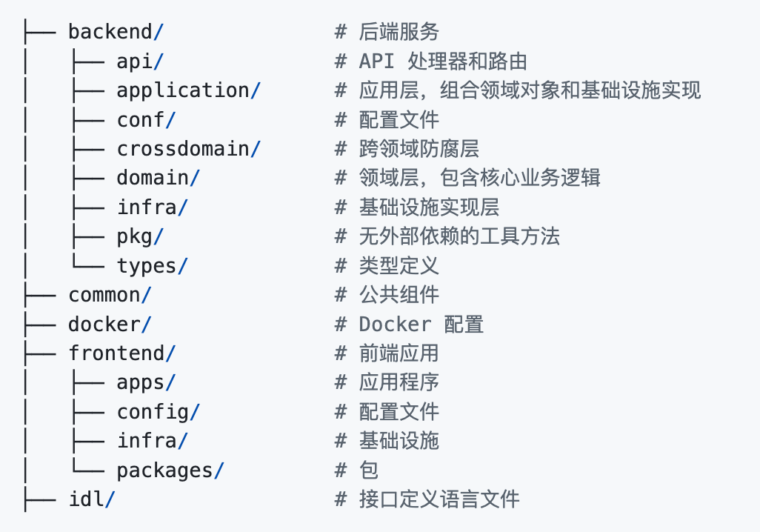Select the idl/ directory entry
The image size is (760, 532).
(92, 499)
